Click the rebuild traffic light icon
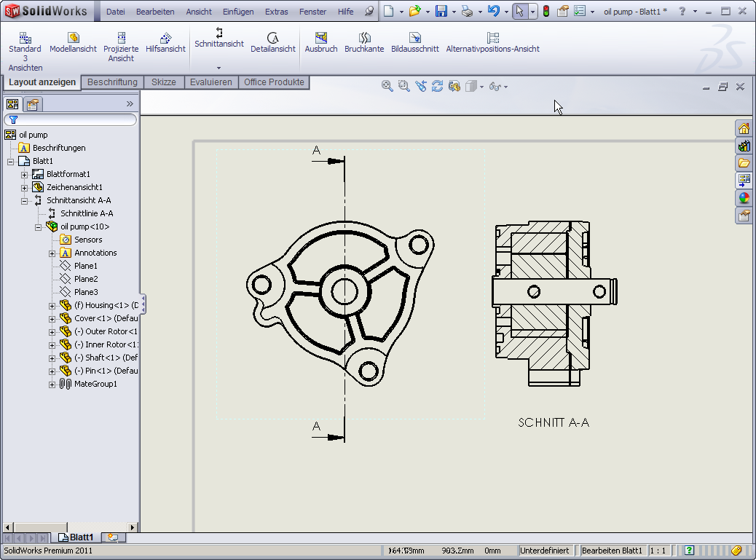Image resolution: width=756 pixels, height=560 pixels. [545, 11]
